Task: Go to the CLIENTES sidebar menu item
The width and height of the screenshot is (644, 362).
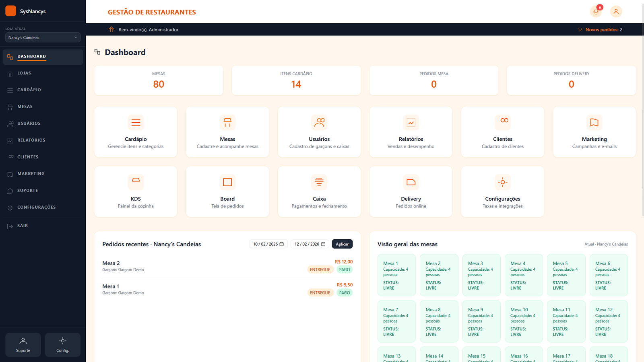Action: pyautogui.click(x=28, y=156)
